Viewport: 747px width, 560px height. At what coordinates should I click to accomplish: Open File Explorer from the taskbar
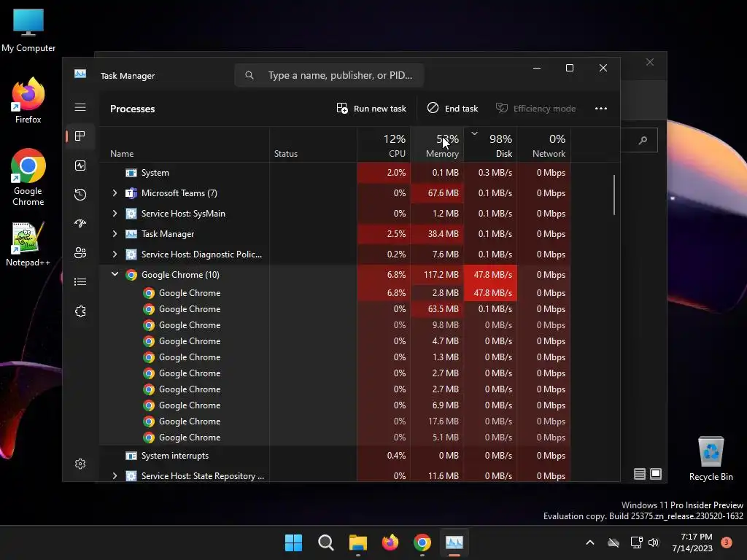tap(357, 542)
